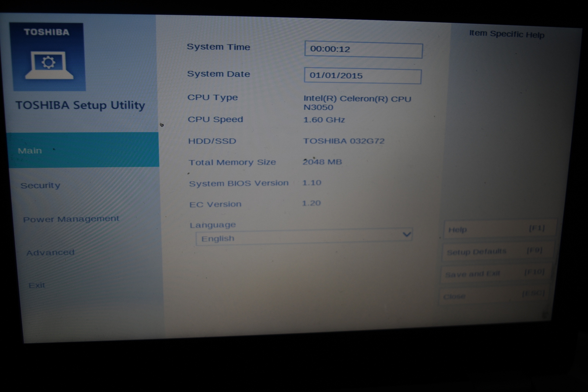Click the CPU Type label
Screen dimensions: 588x392
pos(212,98)
